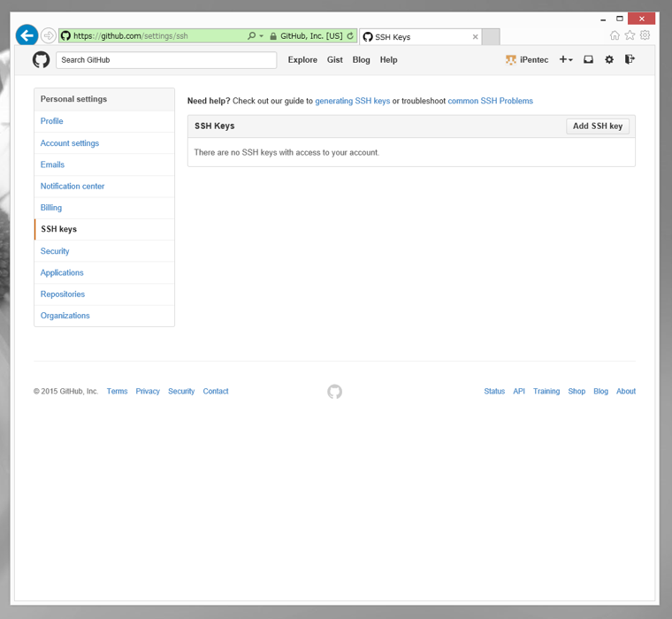Click the 'Personal settings' sidebar heading
Screen dimensions: 672x619
pos(73,99)
